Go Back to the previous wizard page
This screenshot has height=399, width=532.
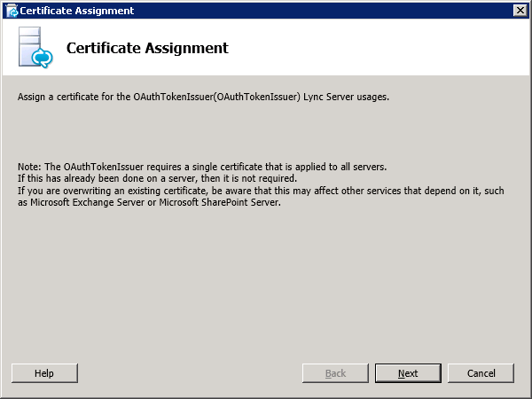tap(335, 373)
